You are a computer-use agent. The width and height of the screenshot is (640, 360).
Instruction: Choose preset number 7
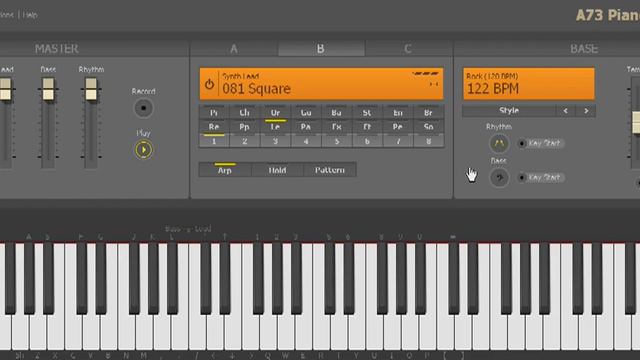pyautogui.click(x=398, y=141)
